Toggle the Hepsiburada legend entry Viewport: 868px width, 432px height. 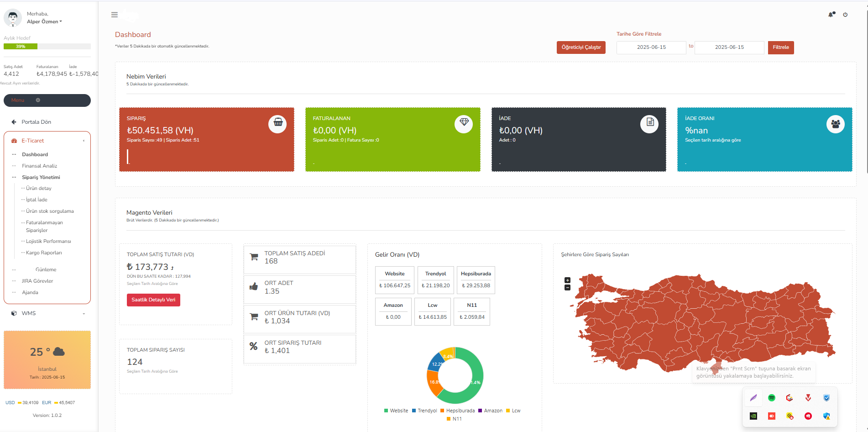457,411
